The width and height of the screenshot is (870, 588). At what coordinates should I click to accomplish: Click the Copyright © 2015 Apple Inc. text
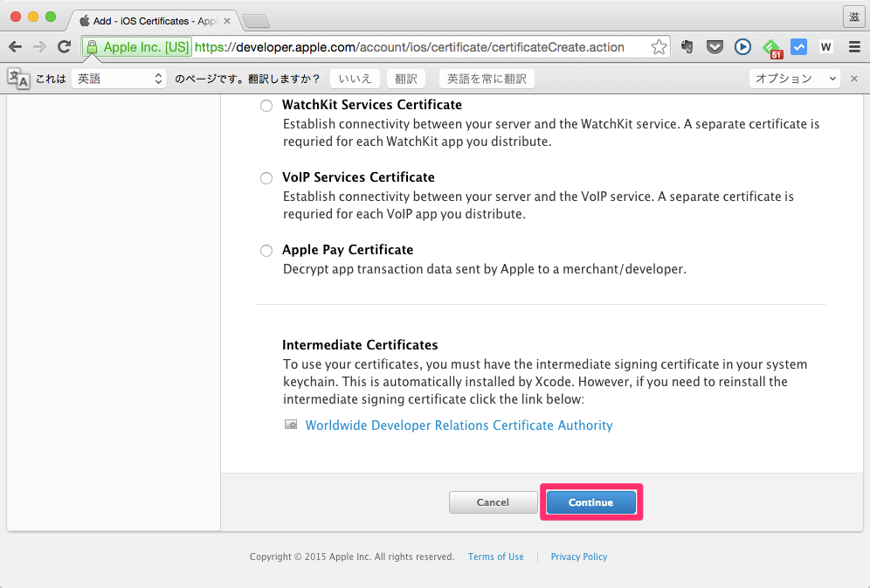[x=352, y=557]
